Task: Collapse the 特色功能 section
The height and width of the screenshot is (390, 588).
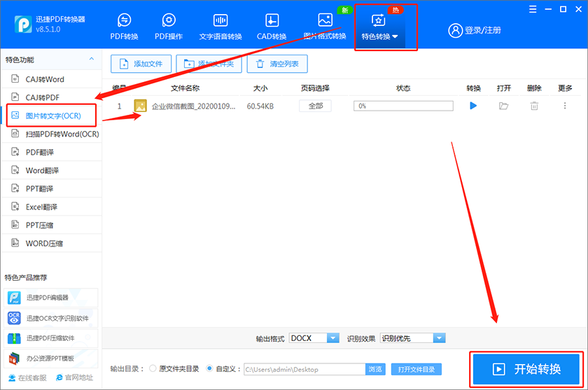Action: click(92, 60)
